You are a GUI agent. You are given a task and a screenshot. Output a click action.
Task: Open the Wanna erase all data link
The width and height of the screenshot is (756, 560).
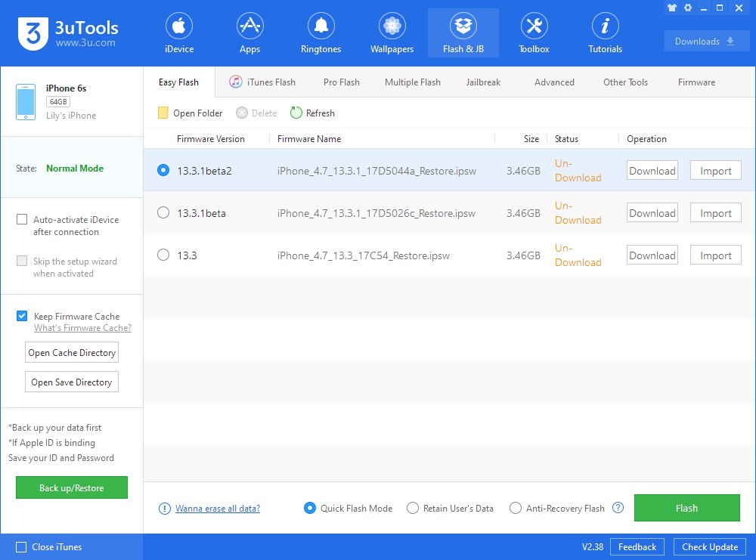click(218, 509)
